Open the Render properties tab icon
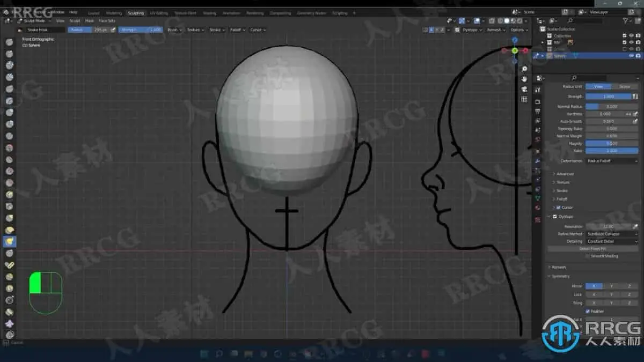The width and height of the screenshot is (644, 362). [538, 101]
